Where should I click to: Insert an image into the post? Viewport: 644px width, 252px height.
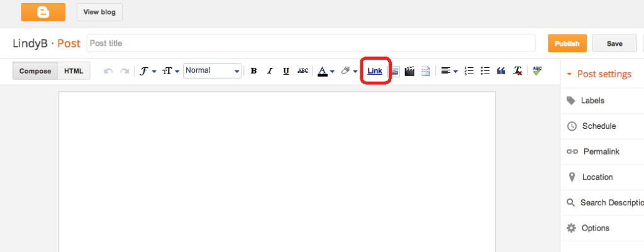pos(395,72)
